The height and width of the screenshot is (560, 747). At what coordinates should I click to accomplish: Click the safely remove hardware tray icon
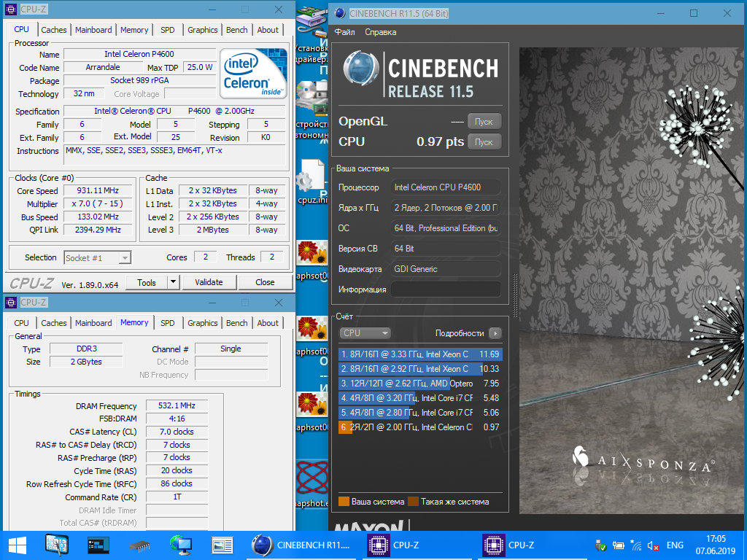click(x=601, y=545)
